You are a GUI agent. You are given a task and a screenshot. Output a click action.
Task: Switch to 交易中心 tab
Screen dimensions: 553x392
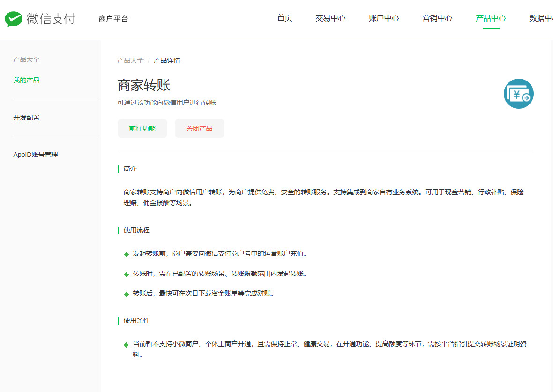[330, 18]
